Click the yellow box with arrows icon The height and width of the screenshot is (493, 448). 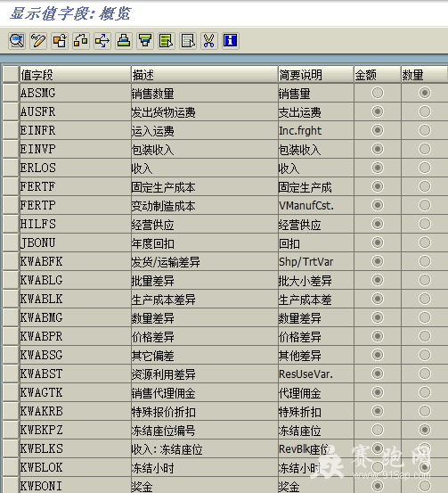tap(102, 40)
